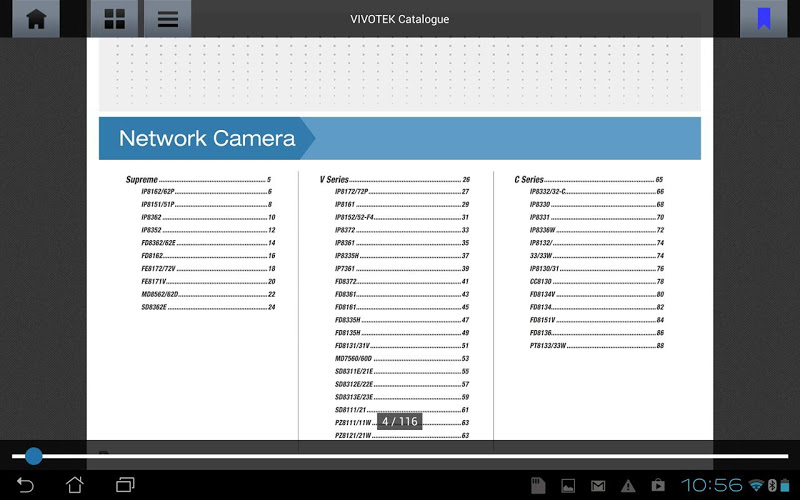This screenshot has height=500, width=800.
Task: Select the FD8131/31V entry
Action: click(402, 345)
